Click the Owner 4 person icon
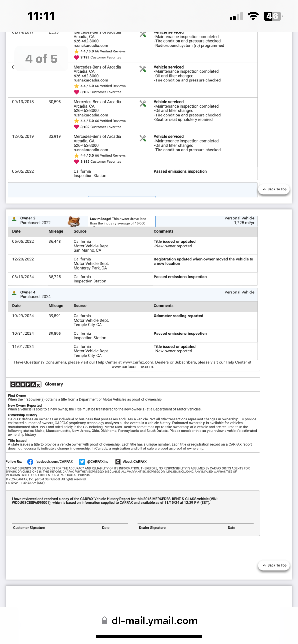Viewport: 298px width, 644px height. [14, 293]
